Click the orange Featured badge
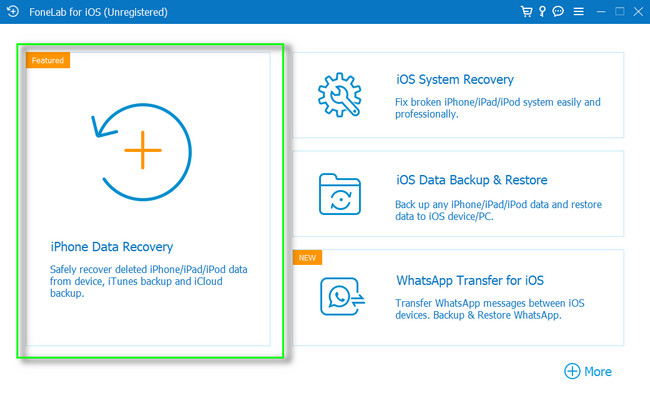The height and width of the screenshot is (395, 650). 48,60
